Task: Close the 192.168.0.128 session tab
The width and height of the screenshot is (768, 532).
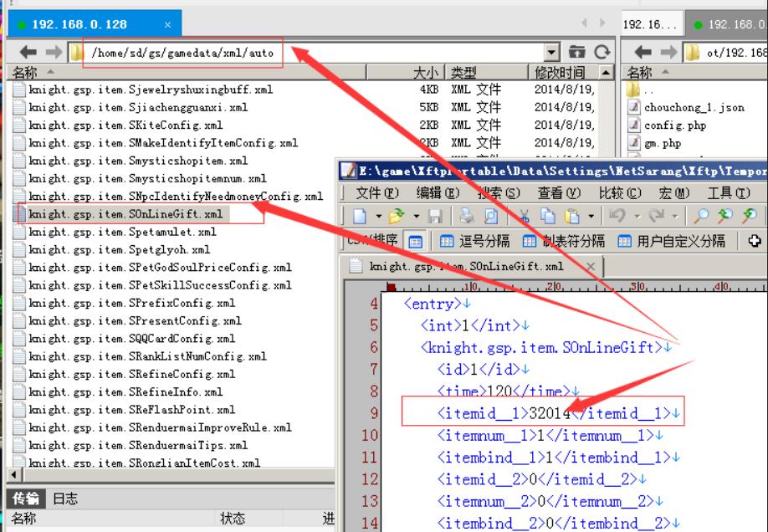Action: tap(167, 25)
